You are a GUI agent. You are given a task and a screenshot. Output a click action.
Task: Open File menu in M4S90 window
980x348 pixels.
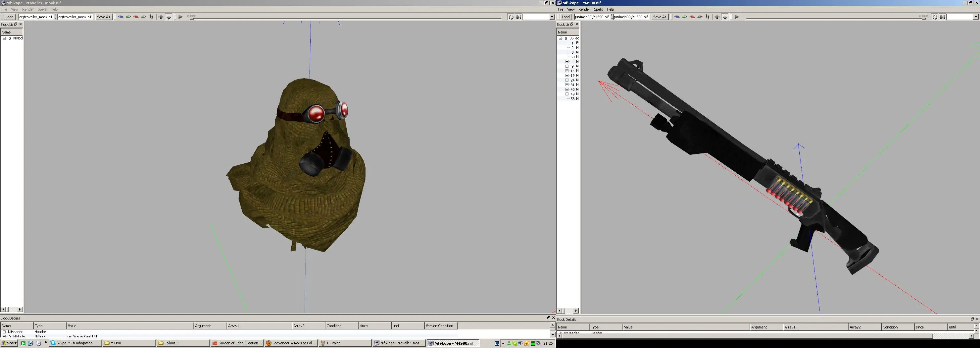click(561, 9)
